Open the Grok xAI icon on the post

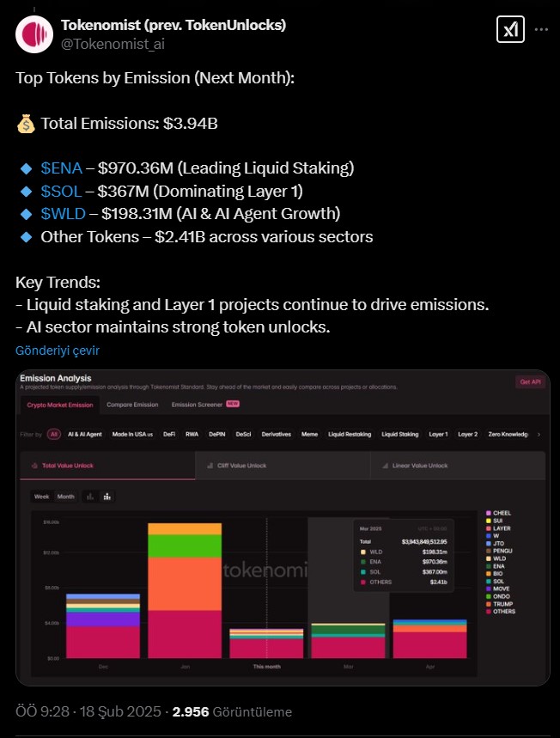(x=510, y=30)
